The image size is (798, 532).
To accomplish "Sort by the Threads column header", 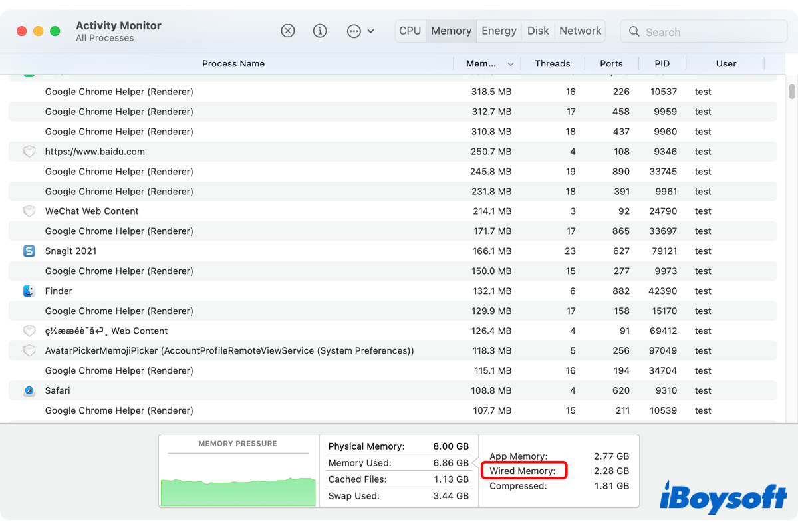I will [x=552, y=64].
